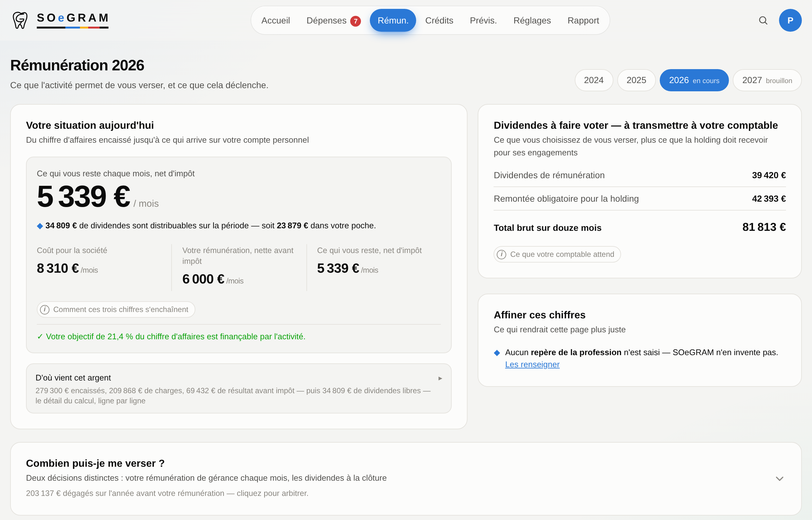Go to the Accueil tab
The width and height of the screenshot is (812, 520).
pyautogui.click(x=275, y=21)
